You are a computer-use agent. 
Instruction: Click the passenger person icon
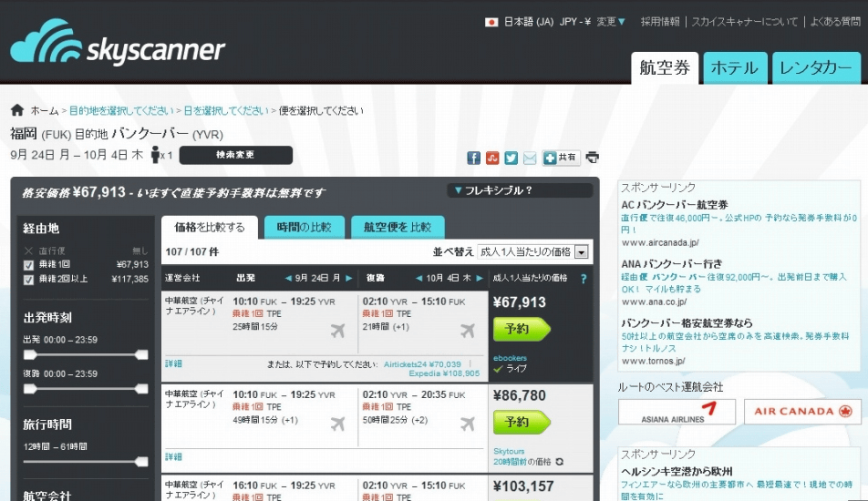click(x=156, y=154)
